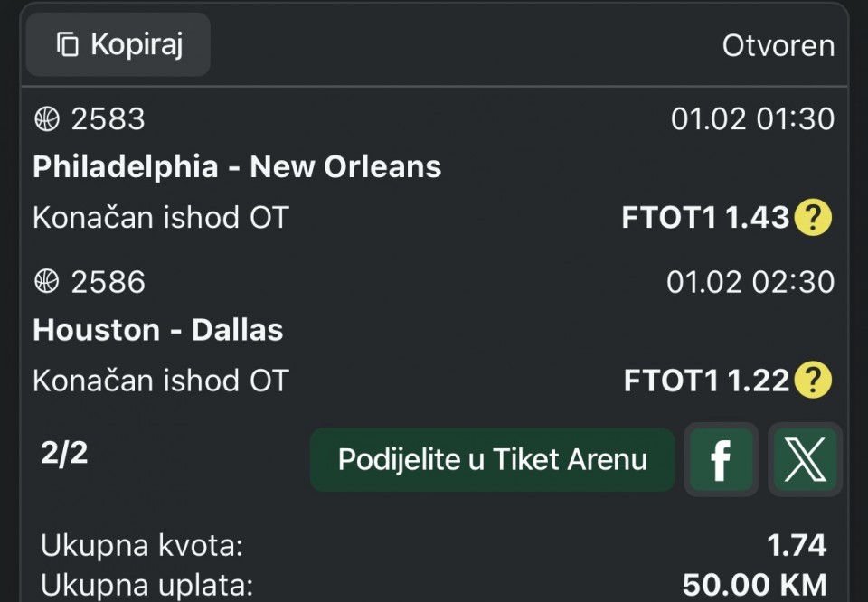This screenshot has width=868, height=602.
Task: Click the 2/2 selections counter
Action: (x=64, y=453)
